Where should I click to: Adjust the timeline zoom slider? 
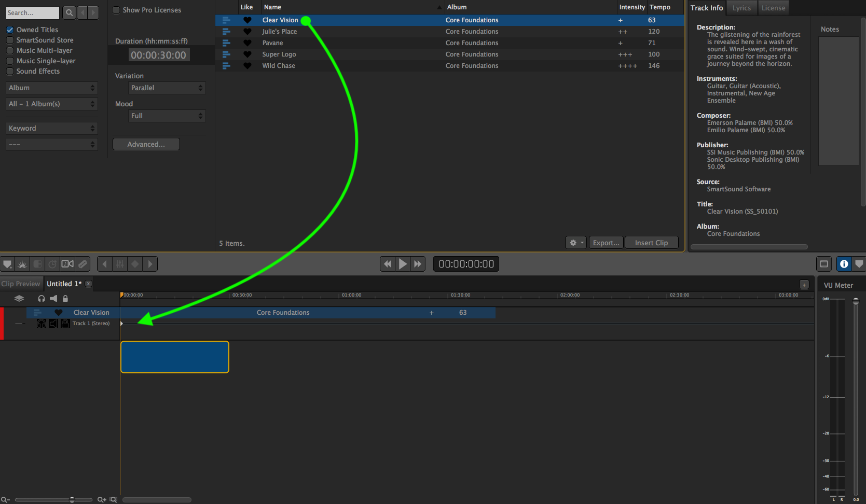(x=72, y=500)
